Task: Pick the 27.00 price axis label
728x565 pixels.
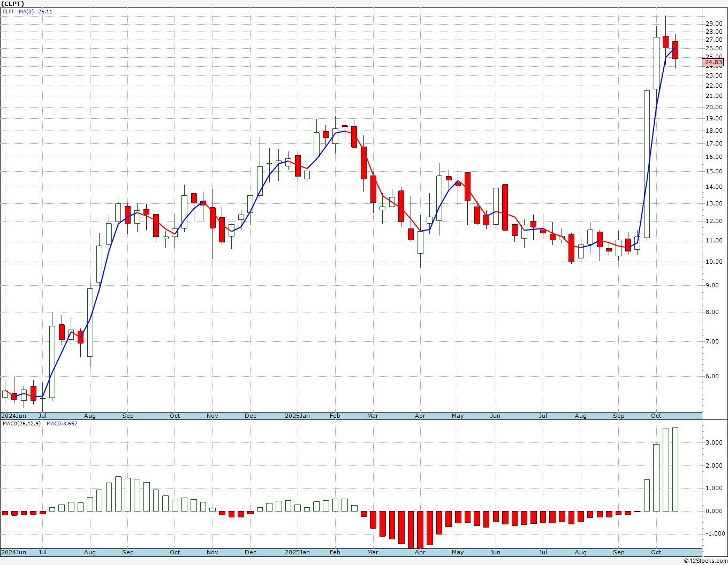Action: pos(714,40)
